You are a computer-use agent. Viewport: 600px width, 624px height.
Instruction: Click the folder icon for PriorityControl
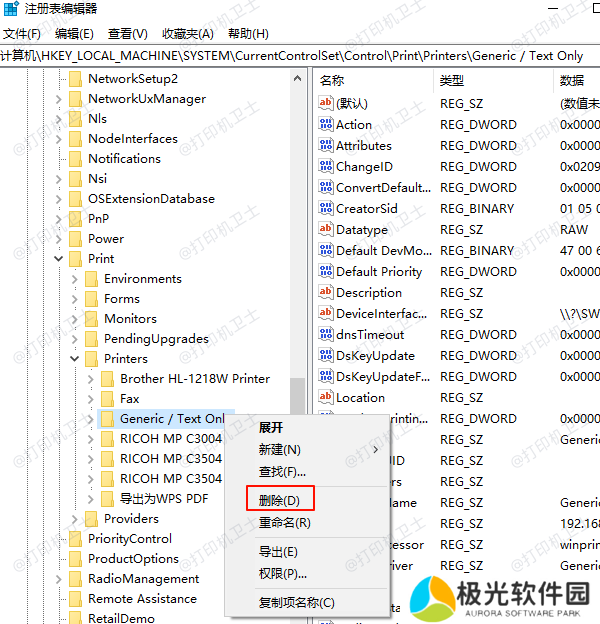(x=76, y=539)
